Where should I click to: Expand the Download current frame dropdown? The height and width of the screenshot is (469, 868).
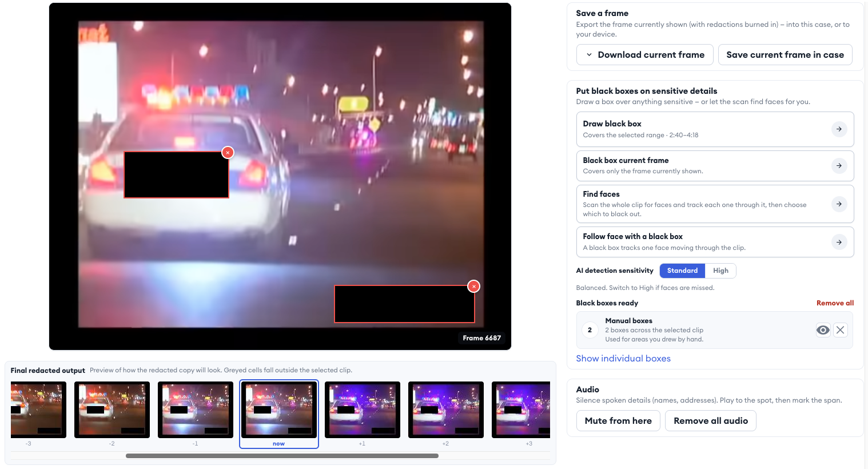point(645,55)
